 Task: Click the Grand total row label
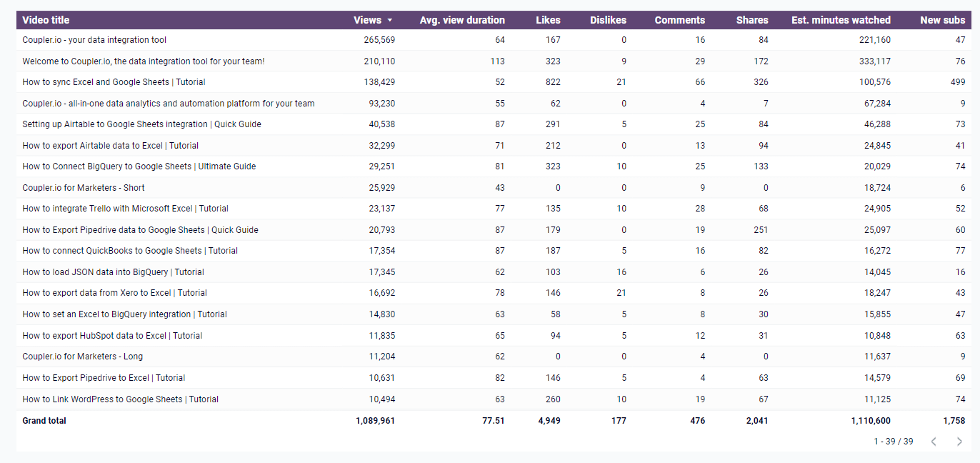click(44, 421)
